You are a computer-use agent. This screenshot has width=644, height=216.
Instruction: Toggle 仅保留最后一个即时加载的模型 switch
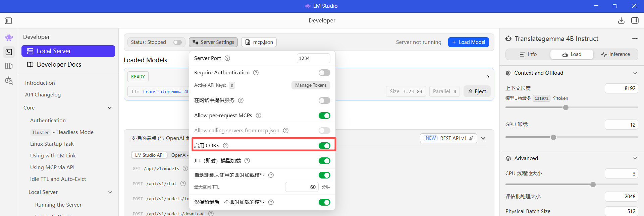point(324,202)
